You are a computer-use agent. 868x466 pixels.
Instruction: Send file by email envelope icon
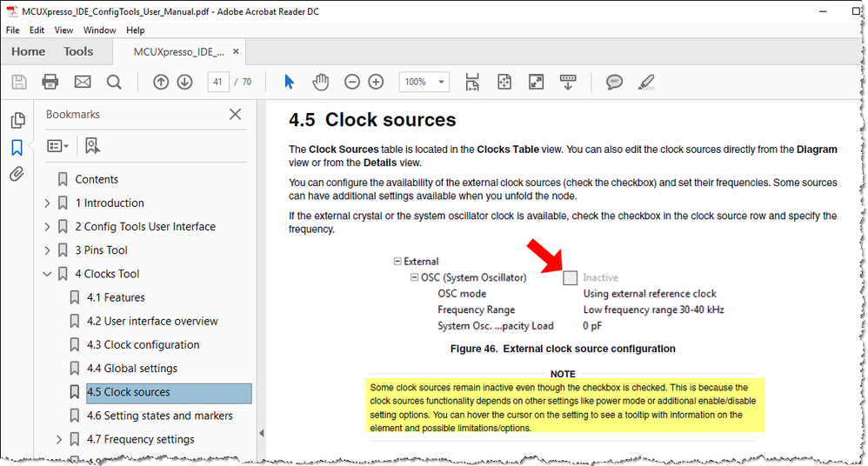tap(83, 82)
